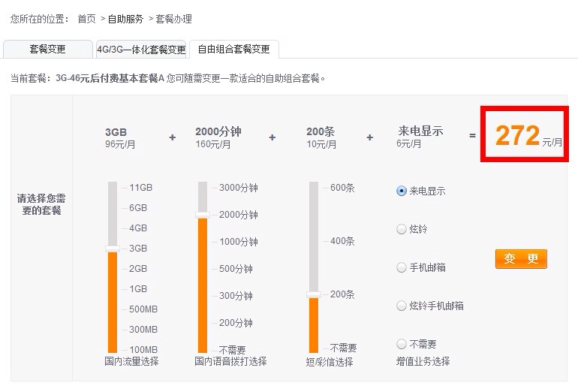Switch to the 套餐变更 tab

coord(47,50)
